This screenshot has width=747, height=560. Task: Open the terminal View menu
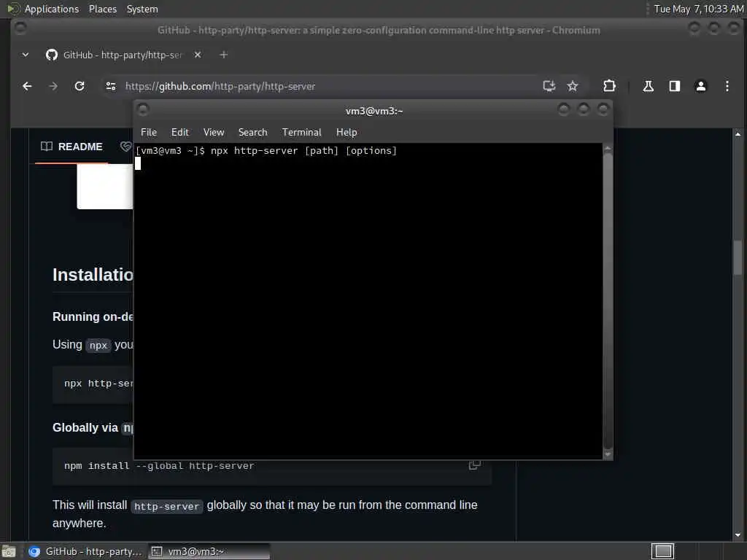pos(214,133)
